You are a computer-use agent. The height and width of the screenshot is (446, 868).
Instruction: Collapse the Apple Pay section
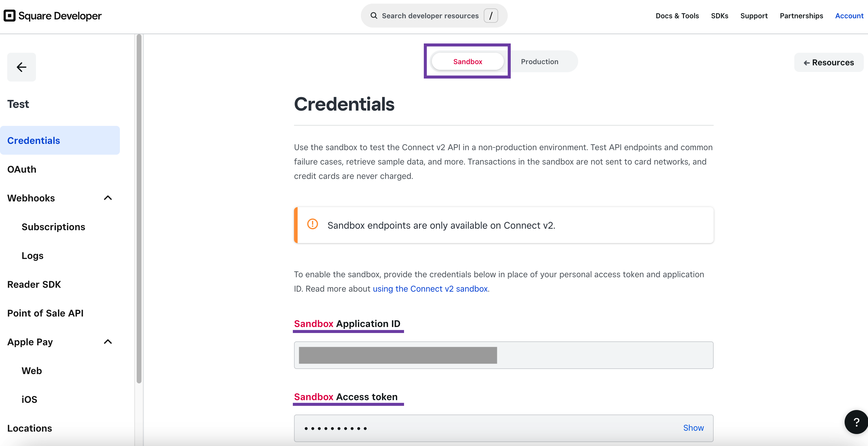tap(108, 342)
